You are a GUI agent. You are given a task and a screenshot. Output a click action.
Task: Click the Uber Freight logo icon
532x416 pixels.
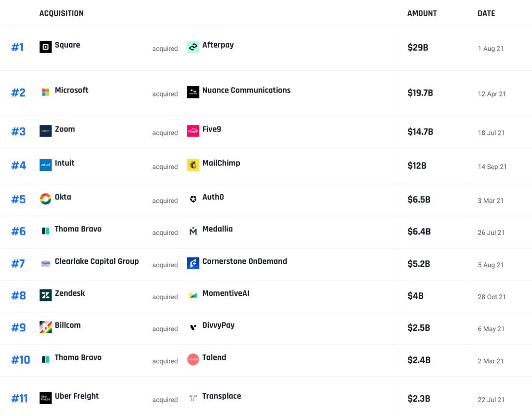[45, 398]
